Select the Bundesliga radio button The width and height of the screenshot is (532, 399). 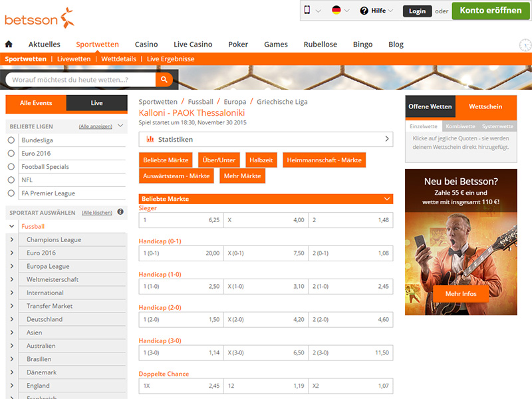tap(11, 140)
